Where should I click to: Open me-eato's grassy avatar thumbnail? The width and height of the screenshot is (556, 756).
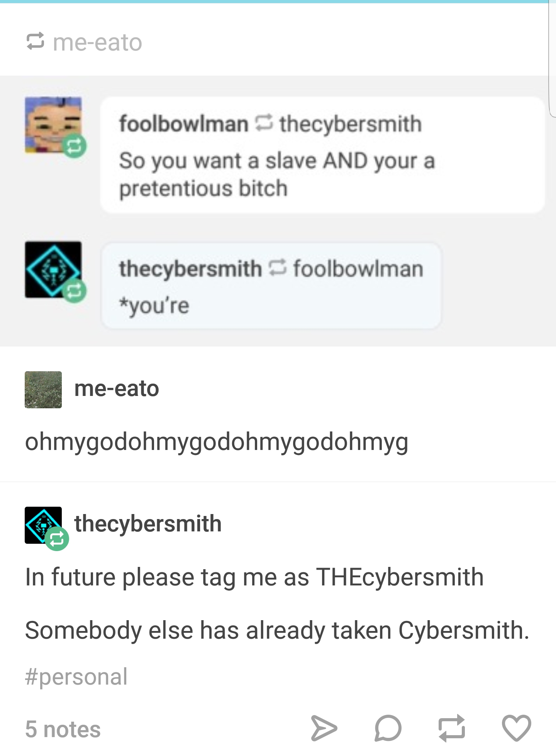pyautogui.click(x=43, y=390)
